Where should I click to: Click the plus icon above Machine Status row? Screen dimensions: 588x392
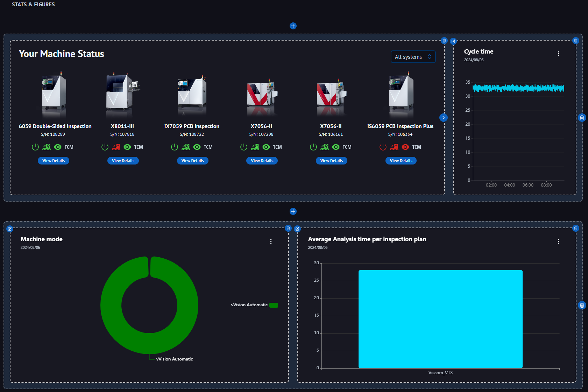point(293,26)
